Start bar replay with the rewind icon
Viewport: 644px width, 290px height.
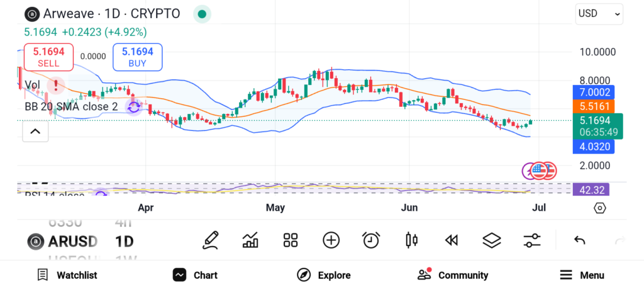click(452, 240)
